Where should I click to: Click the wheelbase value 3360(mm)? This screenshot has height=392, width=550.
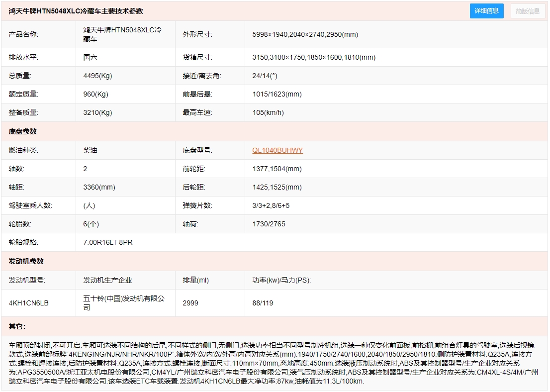coord(99,187)
